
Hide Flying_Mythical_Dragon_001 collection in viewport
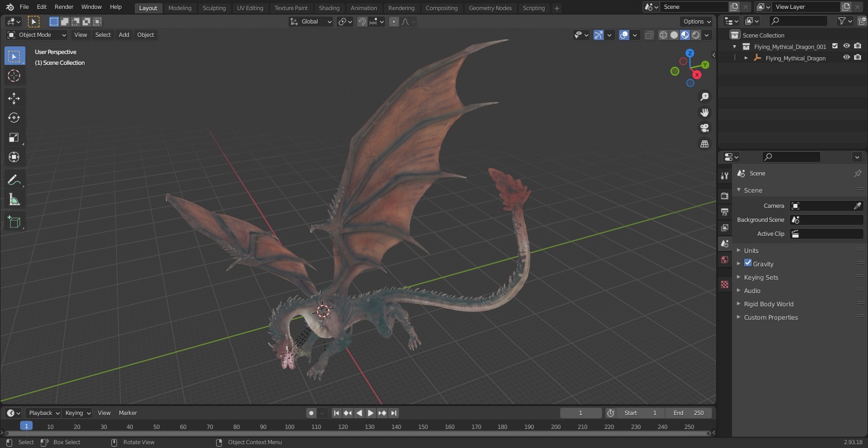[846, 46]
